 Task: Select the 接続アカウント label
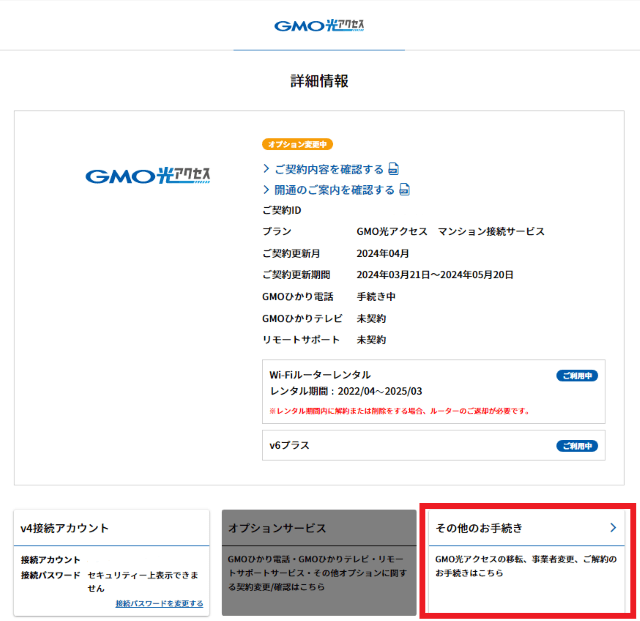pyautogui.click(x=51, y=560)
